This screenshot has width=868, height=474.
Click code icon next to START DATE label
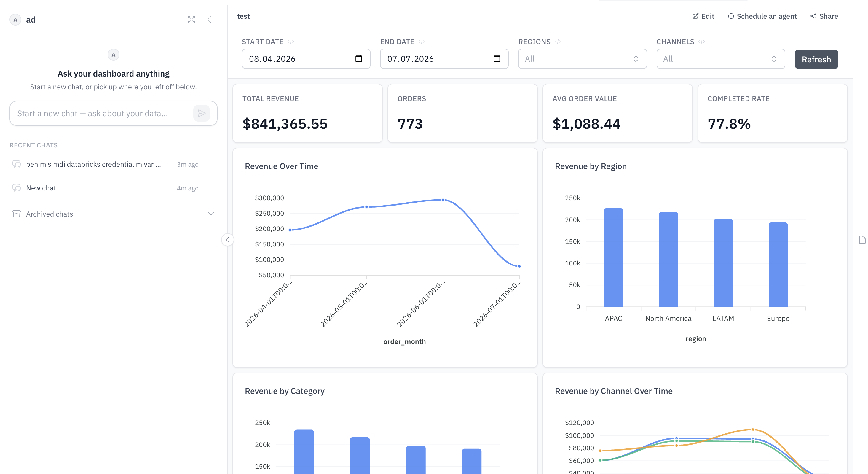(291, 42)
